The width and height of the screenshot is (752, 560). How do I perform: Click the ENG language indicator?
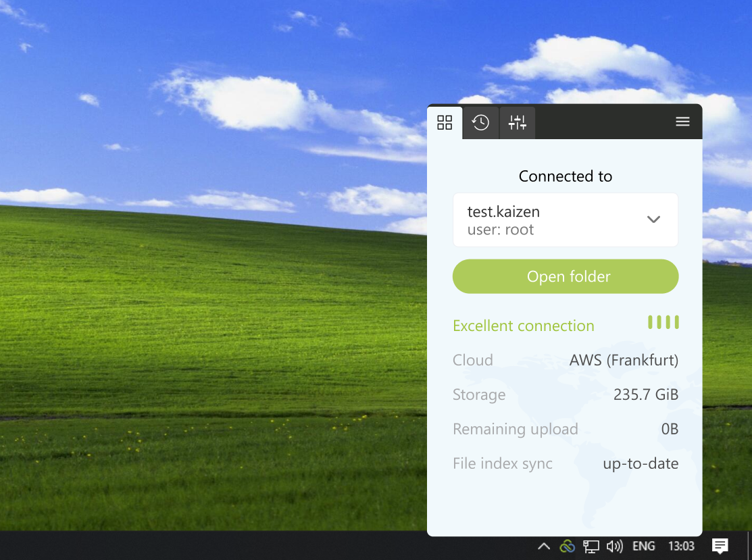coord(644,546)
